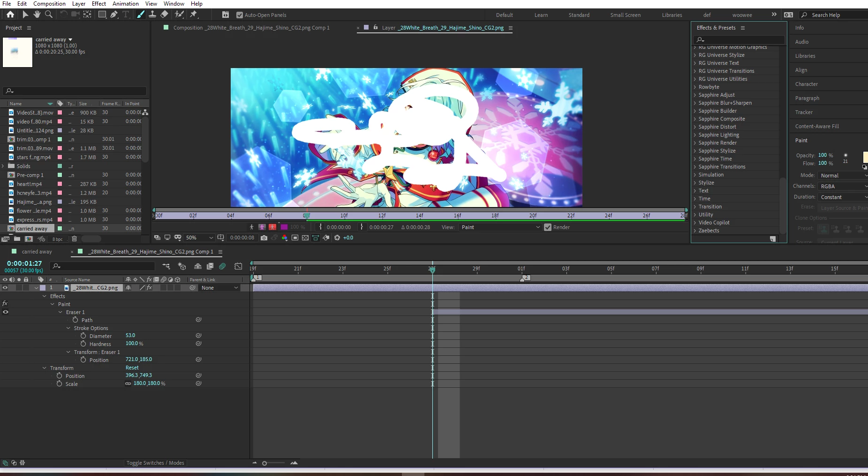Open composition mini-flowchart icon in timeline
Image resolution: width=868 pixels, height=476 pixels.
pos(166,266)
